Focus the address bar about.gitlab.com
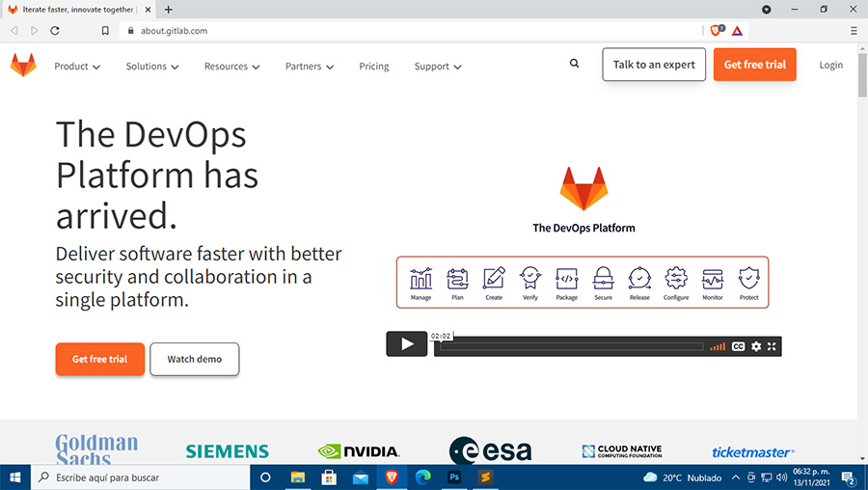Image resolution: width=868 pixels, height=490 pixels. 410,31
